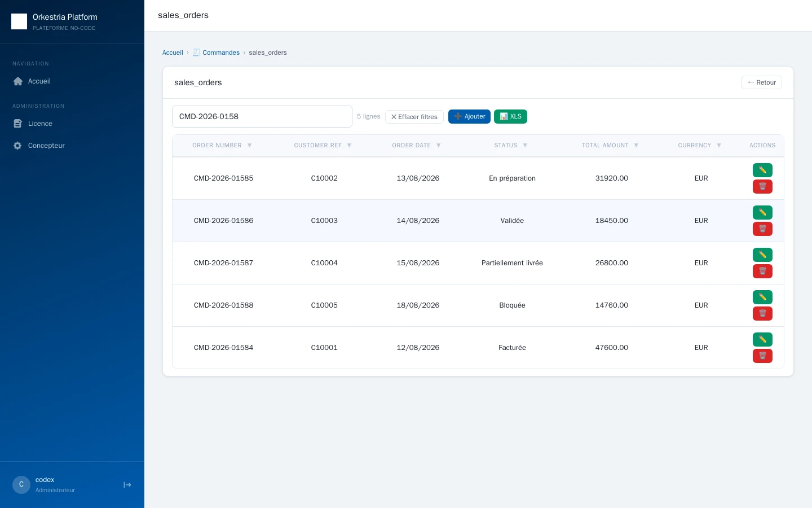Click the Retour button
This screenshot has width=812, height=508.
coord(762,82)
